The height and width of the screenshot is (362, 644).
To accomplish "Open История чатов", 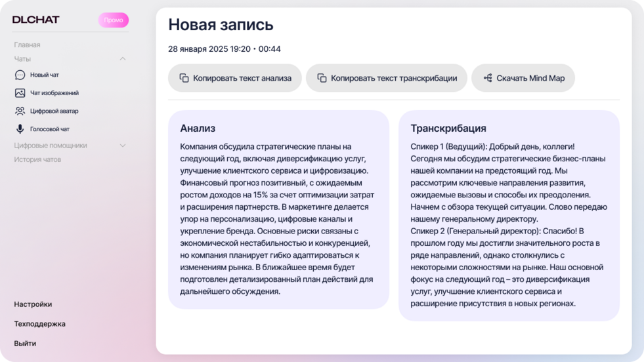I will tap(37, 159).
